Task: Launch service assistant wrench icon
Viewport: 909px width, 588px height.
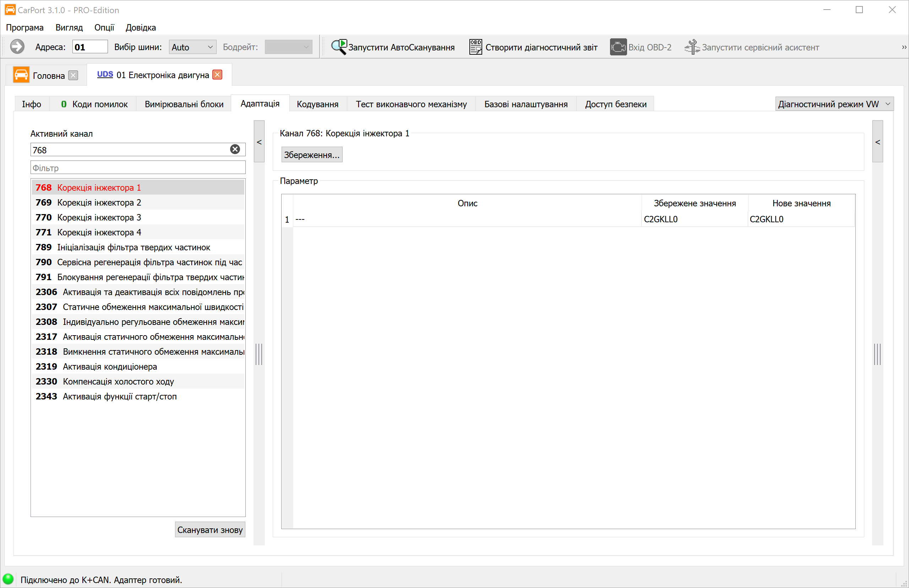Action: 692,47
